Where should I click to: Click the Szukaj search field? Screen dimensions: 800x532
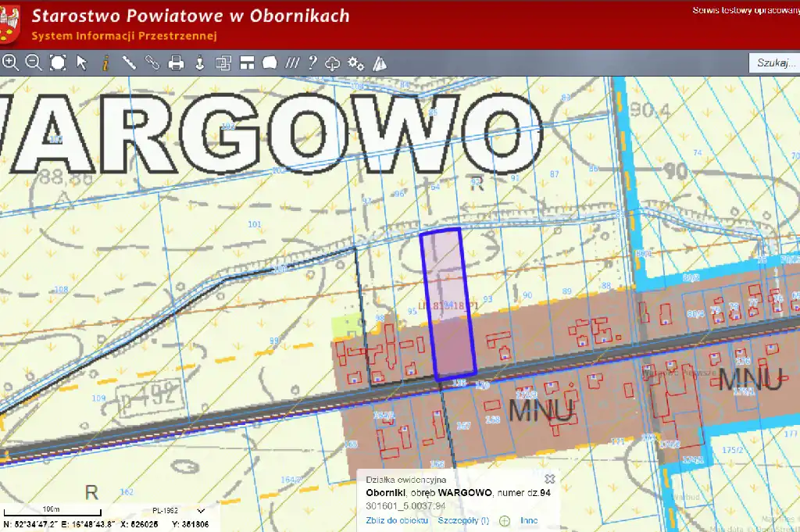pyautogui.click(x=773, y=62)
